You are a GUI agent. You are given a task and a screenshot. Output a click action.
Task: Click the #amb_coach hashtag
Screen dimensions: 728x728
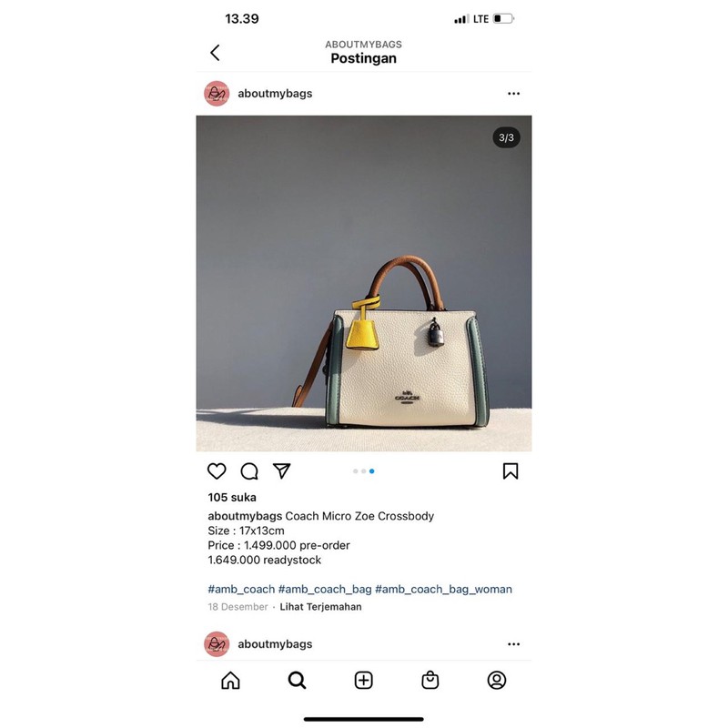pos(241,589)
